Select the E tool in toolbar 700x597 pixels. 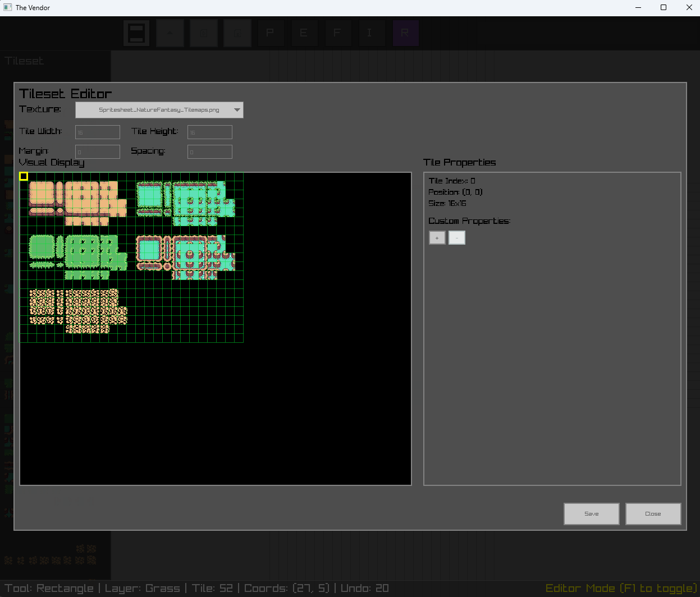coord(304,33)
